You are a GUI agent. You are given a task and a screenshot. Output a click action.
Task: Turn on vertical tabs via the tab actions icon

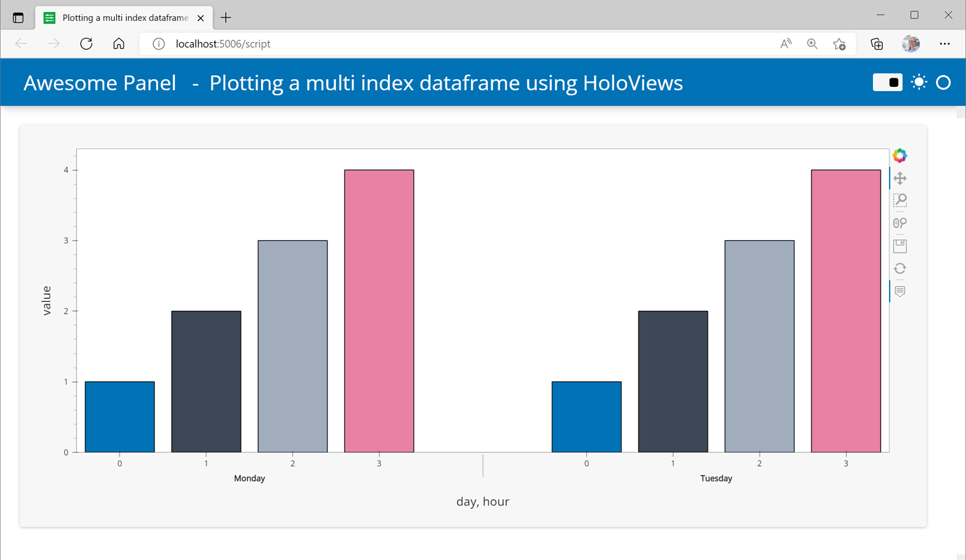pos(17,17)
